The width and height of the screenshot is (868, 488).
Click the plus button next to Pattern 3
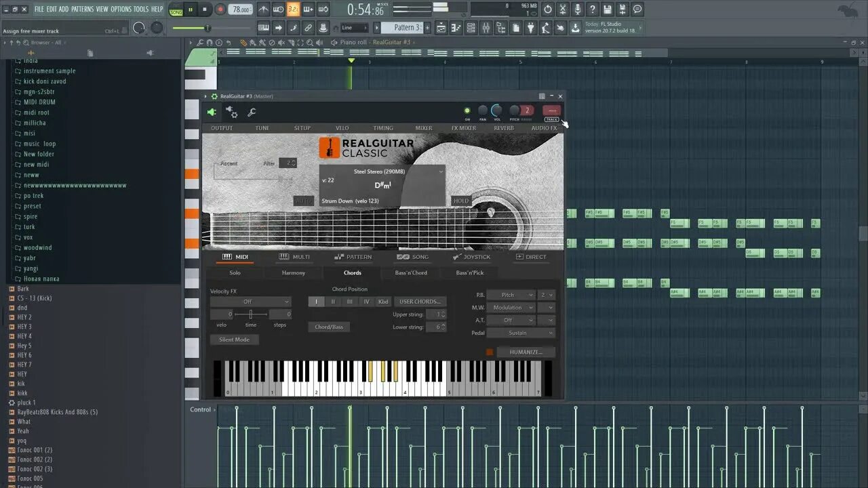pos(427,28)
